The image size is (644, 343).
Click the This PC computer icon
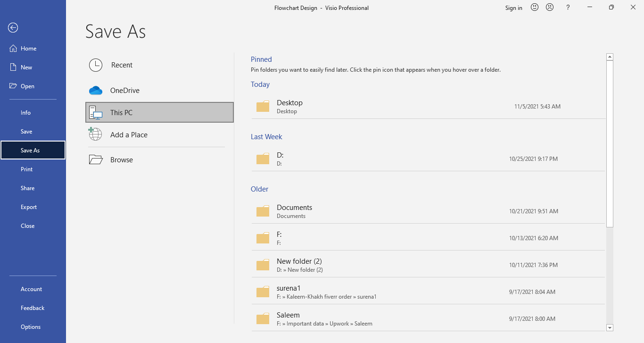96,113
